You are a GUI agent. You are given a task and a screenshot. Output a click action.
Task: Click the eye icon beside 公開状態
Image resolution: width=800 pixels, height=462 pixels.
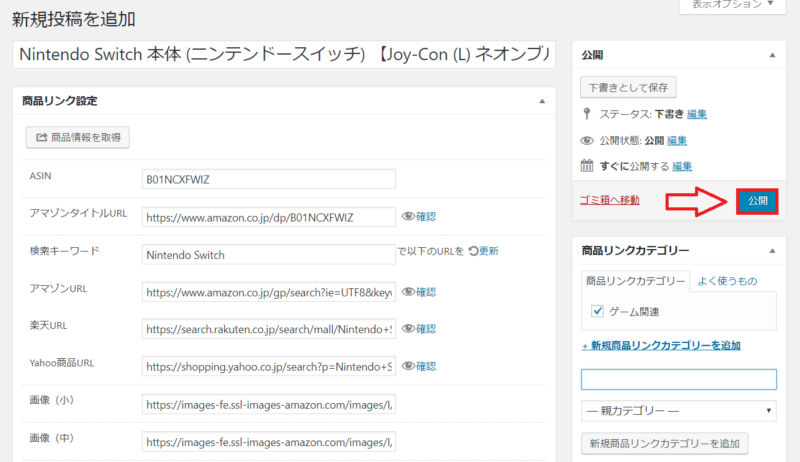(x=587, y=140)
